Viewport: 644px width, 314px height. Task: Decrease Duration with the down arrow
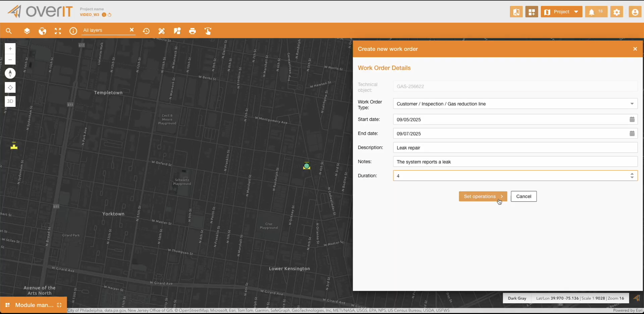(x=632, y=177)
